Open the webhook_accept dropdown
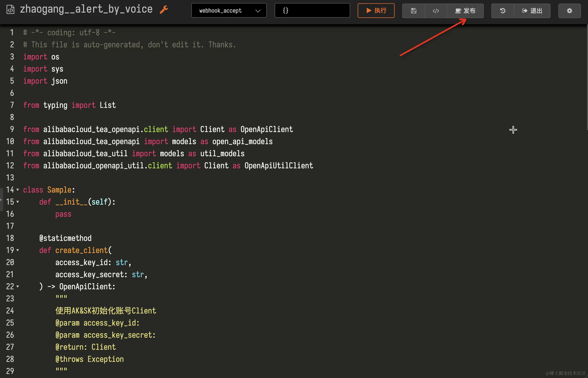This screenshot has height=378, width=588. click(229, 11)
